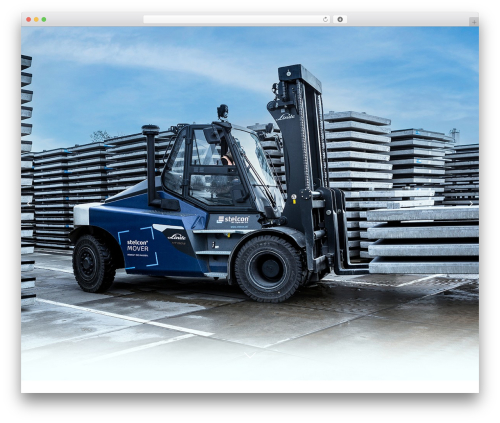Go to the previous slide with the left arrow
This screenshot has height=423, width=500.
pyautogui.click(x=29, y=204)
